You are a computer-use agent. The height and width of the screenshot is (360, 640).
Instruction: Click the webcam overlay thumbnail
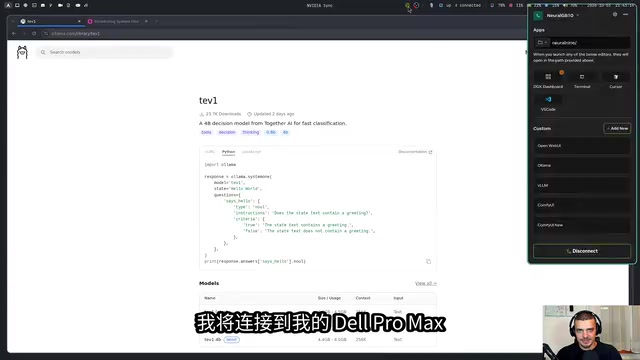[x=591, y=333]
